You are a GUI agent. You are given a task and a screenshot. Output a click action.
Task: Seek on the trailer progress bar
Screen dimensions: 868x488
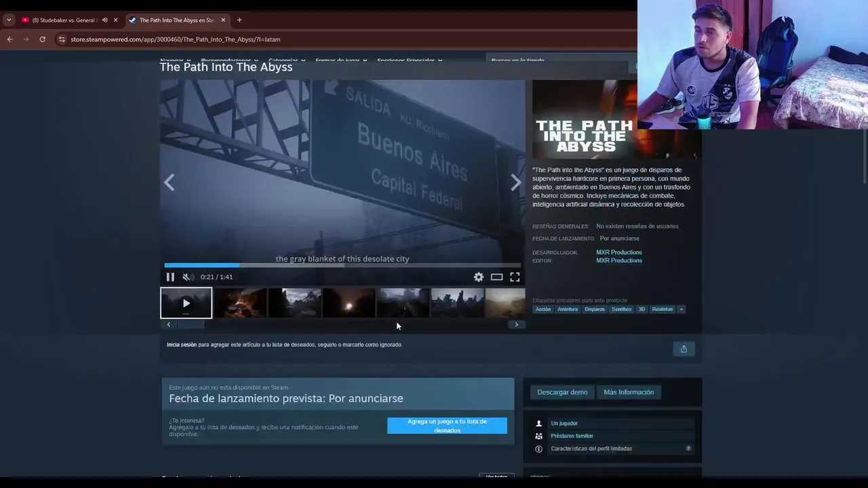pos(342,265)
